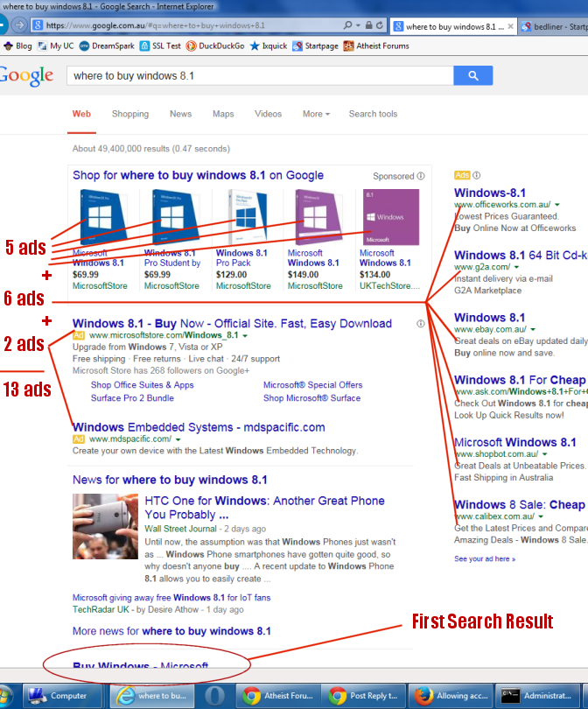Click the Internet Explorer URL address field
Screen dimensions: 588x709
[185, 25]
